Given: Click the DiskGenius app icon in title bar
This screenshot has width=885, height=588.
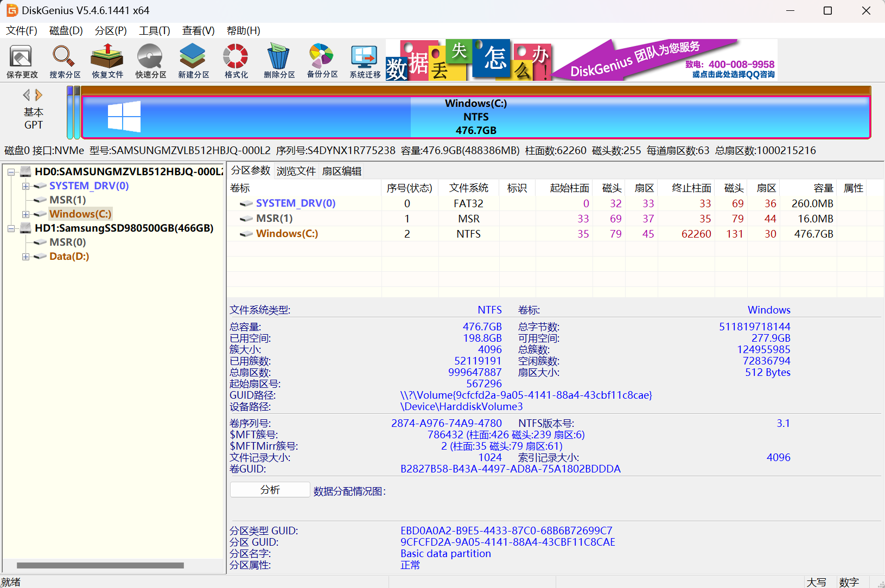Looking at the screenshot, I should 11,10.
